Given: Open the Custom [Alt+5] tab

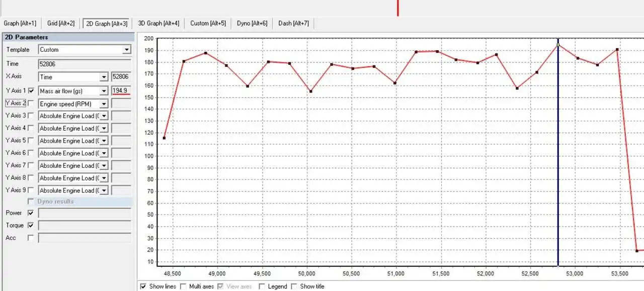Looking at the screenshot, I should click(x=207, y=23).
